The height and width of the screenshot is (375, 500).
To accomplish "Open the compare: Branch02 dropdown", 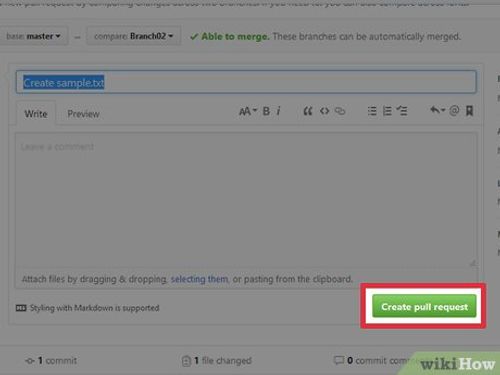I will point(134,36).
